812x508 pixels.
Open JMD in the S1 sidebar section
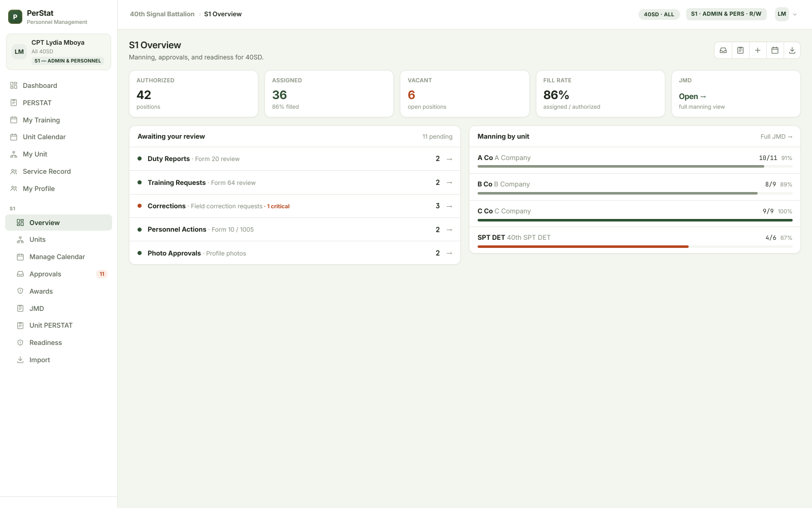click(58, 308)
